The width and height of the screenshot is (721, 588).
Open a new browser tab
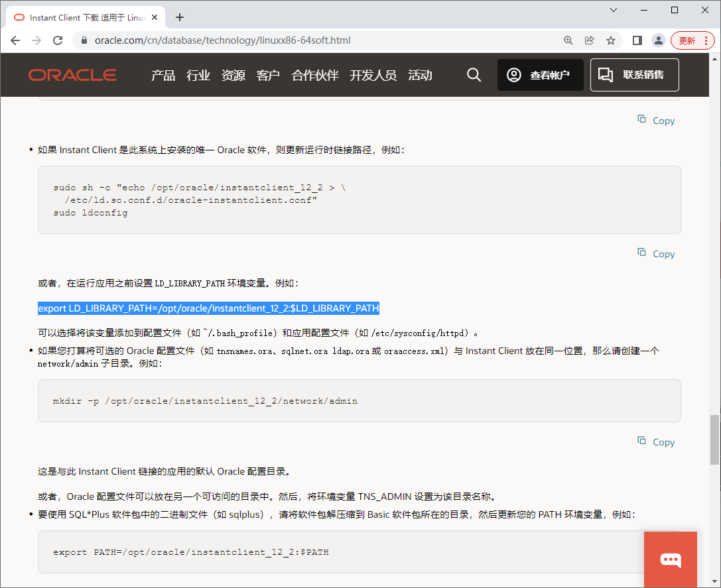coord(180,17)
